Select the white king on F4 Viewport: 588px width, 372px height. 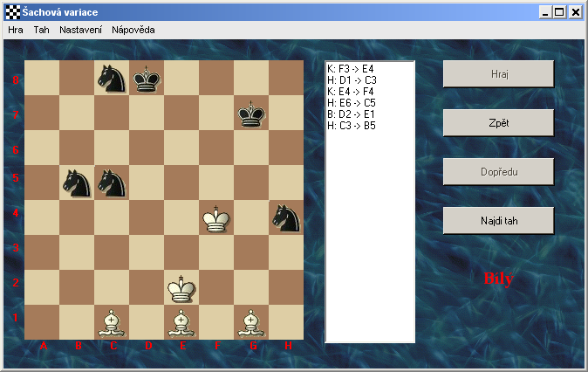[x=216, y=217]
